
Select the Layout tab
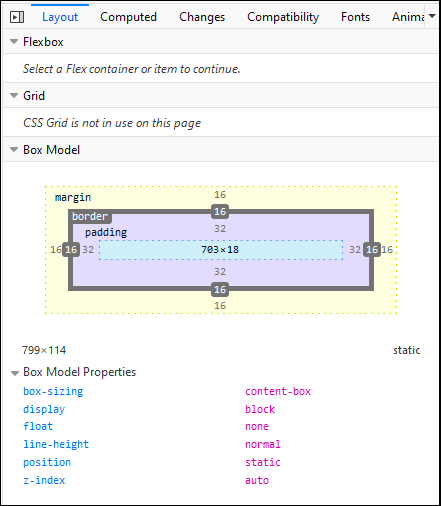(60, 17)
